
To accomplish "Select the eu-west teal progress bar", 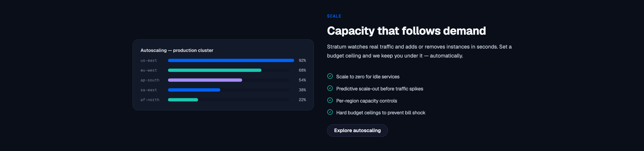I will tap(215, 70).
